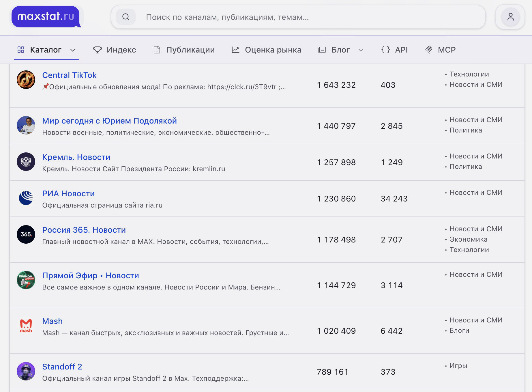Image resolution: width=532 pixels, height=392 pixels.
Task: Click Новости и СМИ tag in РИА Новости row
Action: (x=476, y=193)
